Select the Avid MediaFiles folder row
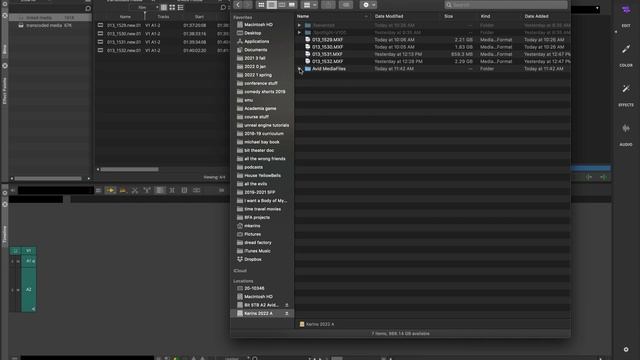640x360 pixels. (433, 69)
